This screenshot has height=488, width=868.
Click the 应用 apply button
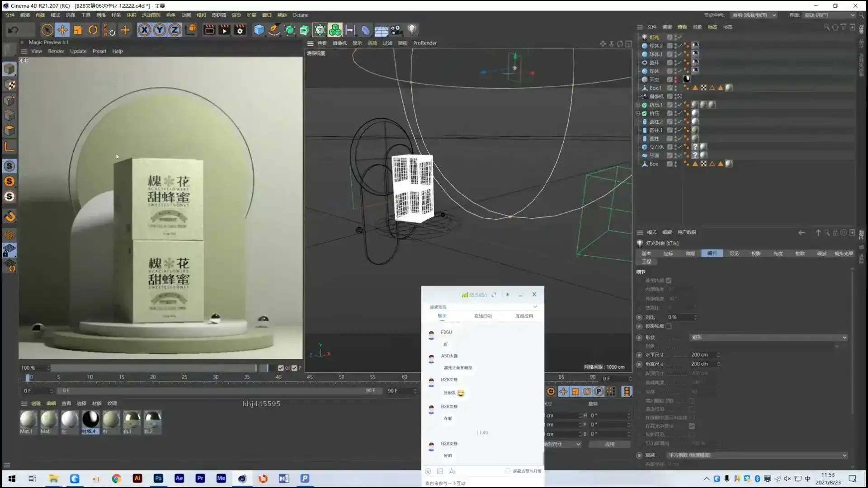609,444
